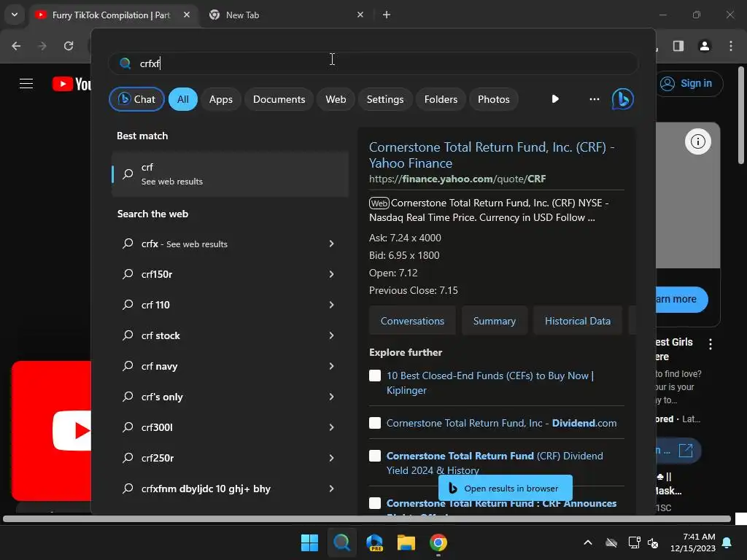Close the Furry TikTok Compilation tab
Viewport: 747px width, 560px height.
tap(187, 15)
